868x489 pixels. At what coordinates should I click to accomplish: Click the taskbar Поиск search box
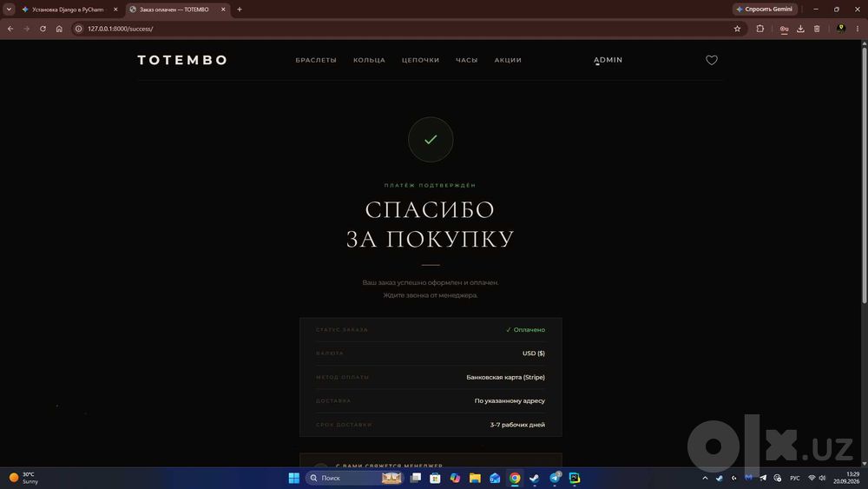[354, 478]
